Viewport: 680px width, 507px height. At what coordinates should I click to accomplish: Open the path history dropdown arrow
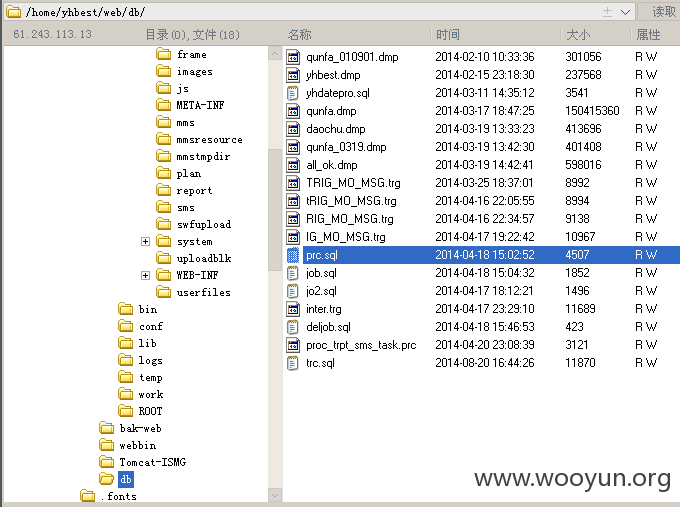coord(625,12)
